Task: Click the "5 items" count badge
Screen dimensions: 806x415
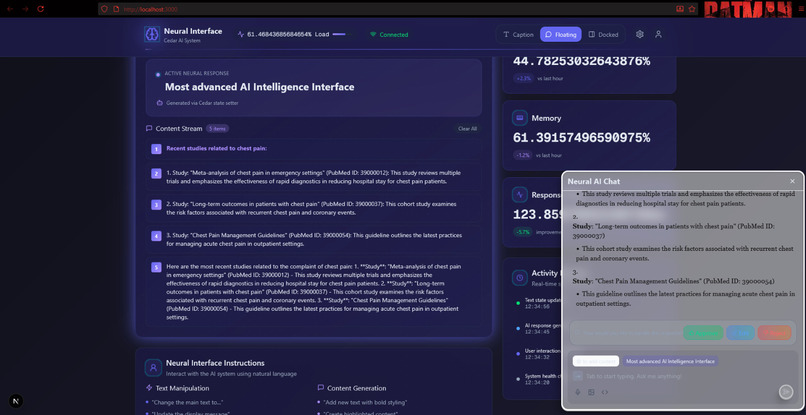Action: coord(217,129)
